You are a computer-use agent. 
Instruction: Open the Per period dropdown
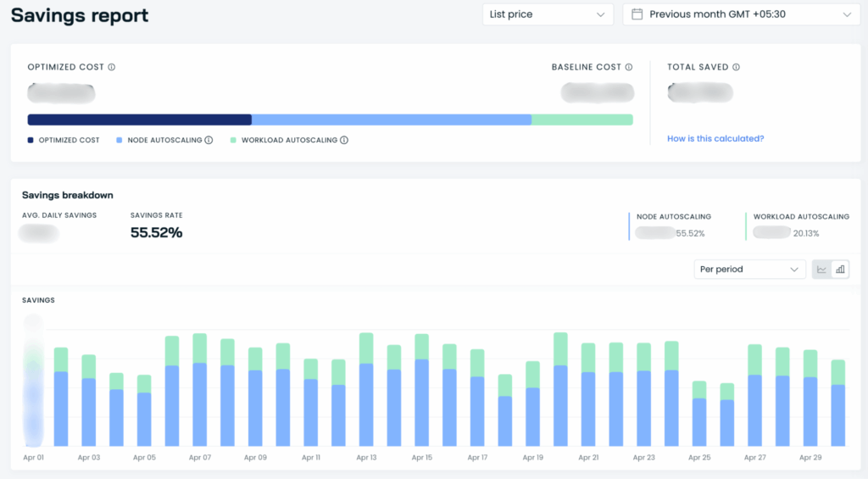pos(749,270)
